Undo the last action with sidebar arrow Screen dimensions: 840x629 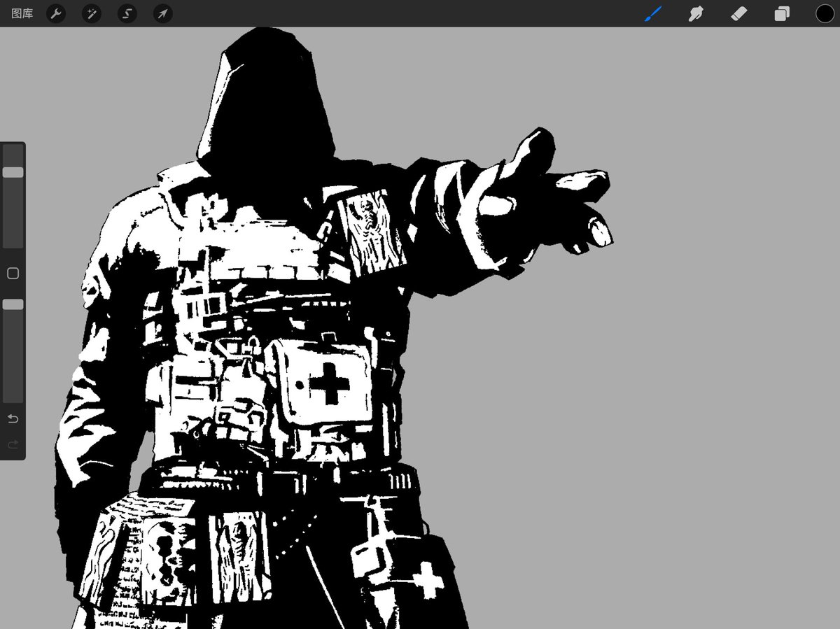[x=13, y=418]
